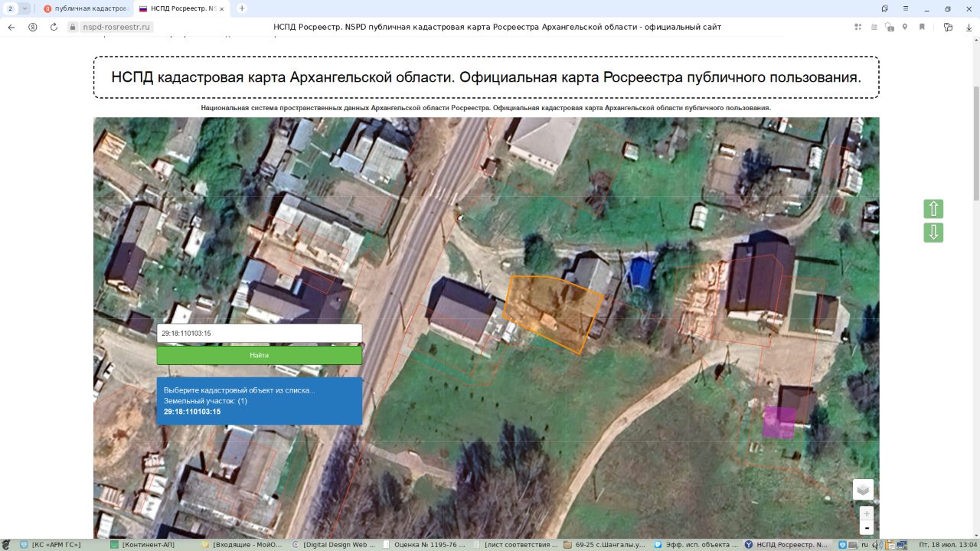980x551 pixels.
Task: Open the extensions icon in toolbar
Action: click(x=948, y=27)
